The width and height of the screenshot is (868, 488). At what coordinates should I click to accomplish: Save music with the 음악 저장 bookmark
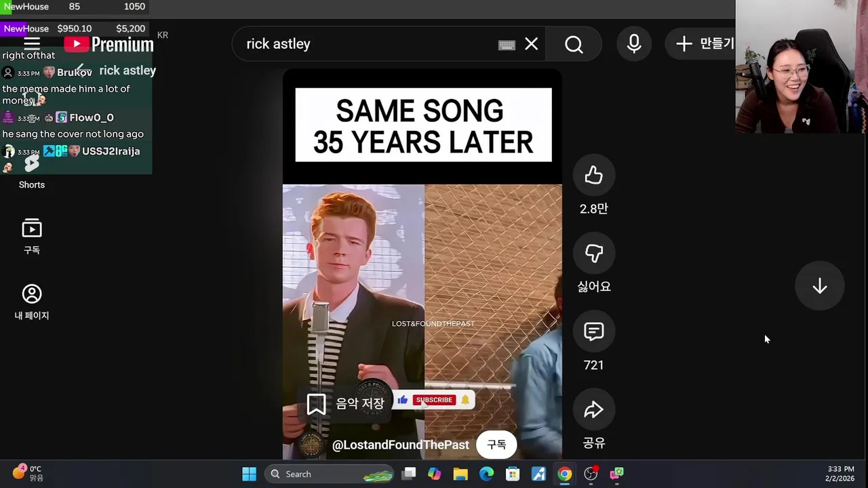click(x=346, y=404)
